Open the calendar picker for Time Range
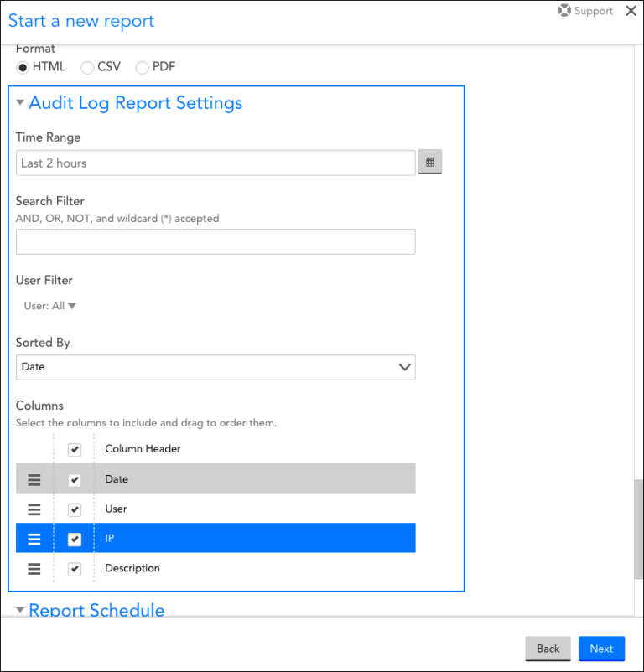Screen dimensions: 644x672 tap(429, 162)
